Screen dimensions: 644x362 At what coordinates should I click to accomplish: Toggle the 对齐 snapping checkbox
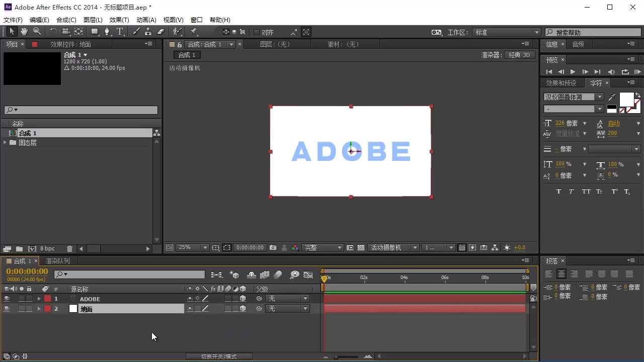257,32
